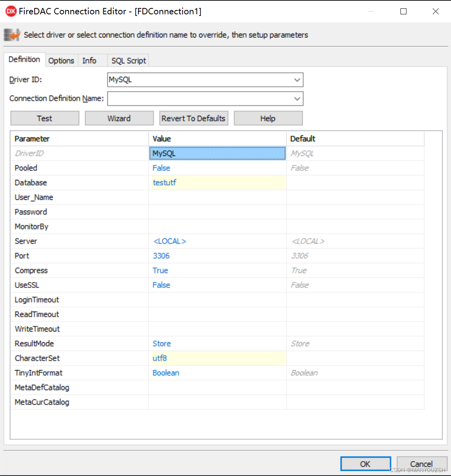Select the MetaDefCatalog parameter row
This screenshot has width=451, height=476.
click(x=218, y=387)
